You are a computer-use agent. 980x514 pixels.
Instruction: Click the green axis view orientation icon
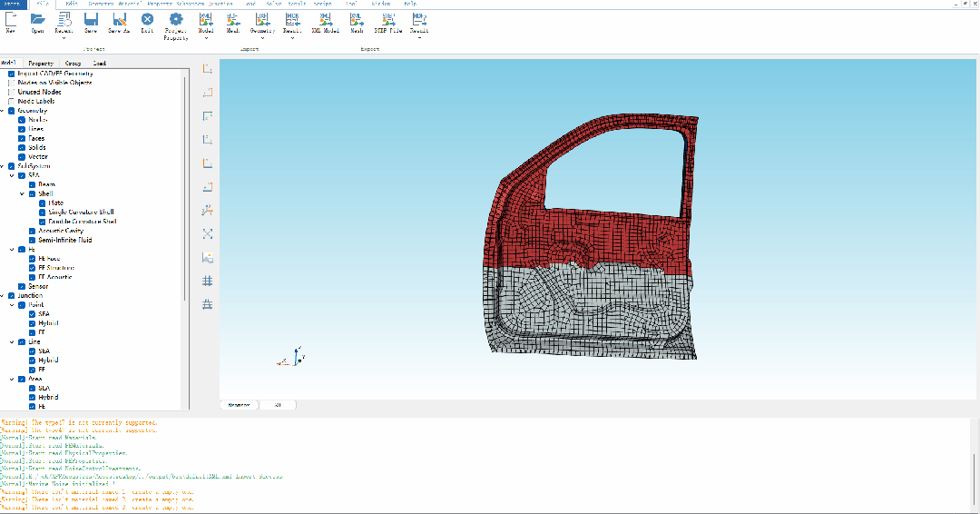208,115
